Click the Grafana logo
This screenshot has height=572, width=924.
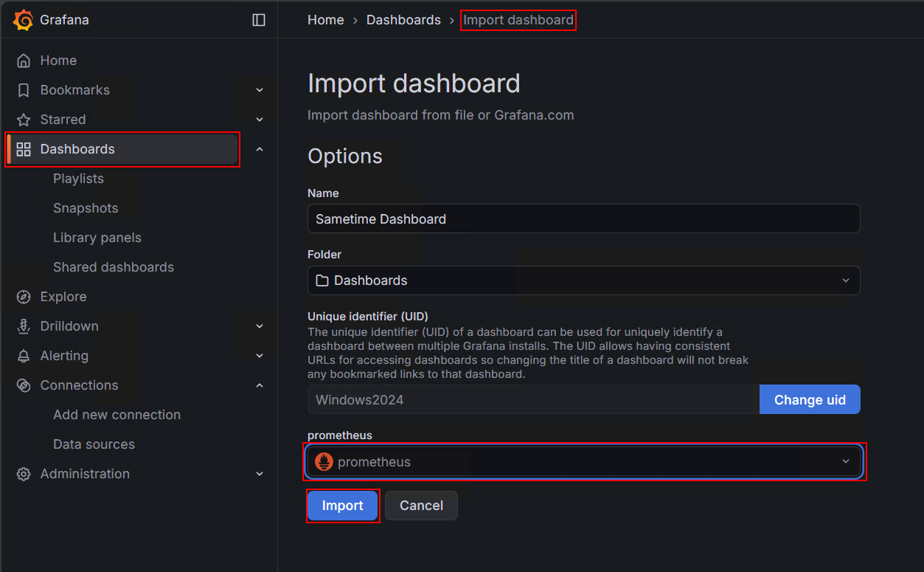[22, 20]
